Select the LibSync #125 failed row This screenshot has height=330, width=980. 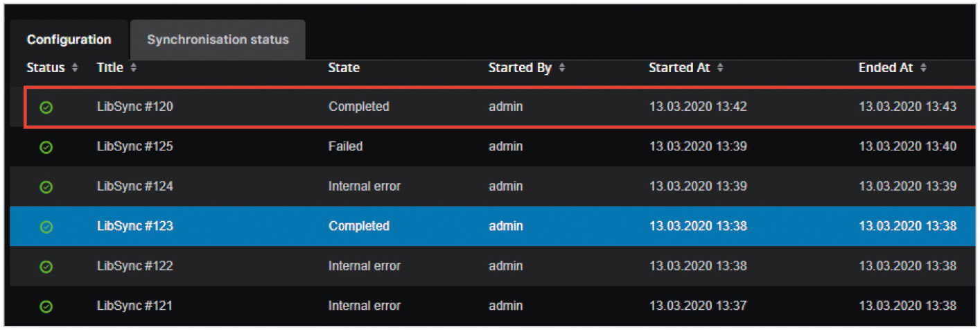(345, 146)
